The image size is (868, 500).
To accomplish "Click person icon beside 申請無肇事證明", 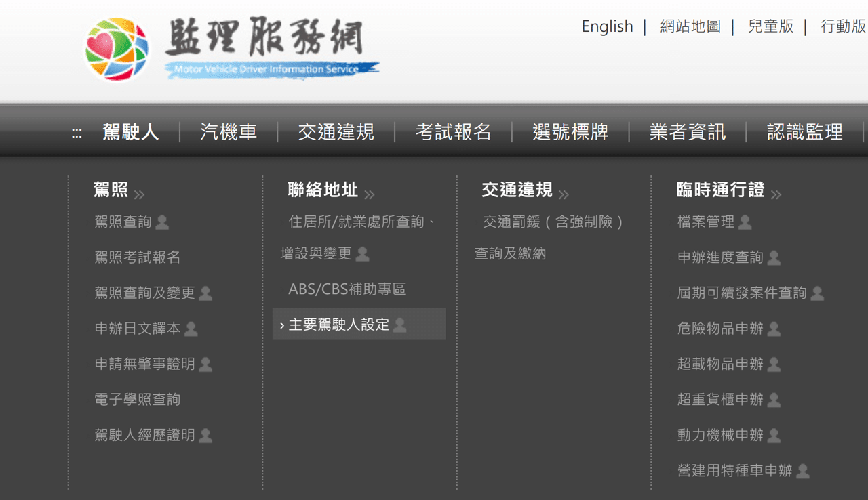I will [x=205, y=364].
